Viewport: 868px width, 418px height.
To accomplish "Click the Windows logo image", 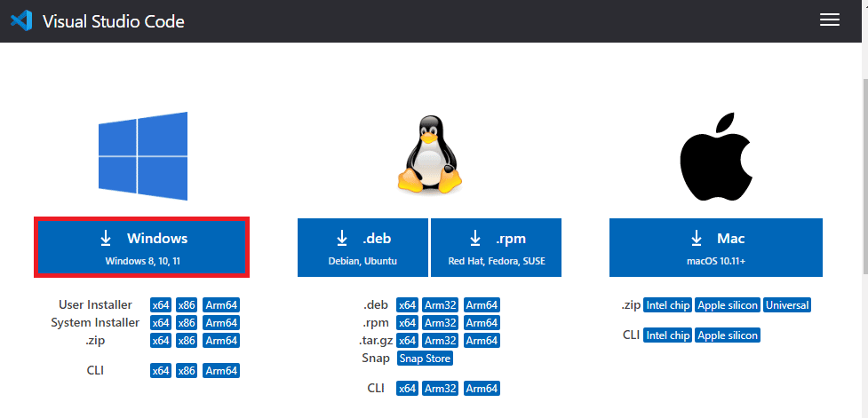I will pos(143,156).
